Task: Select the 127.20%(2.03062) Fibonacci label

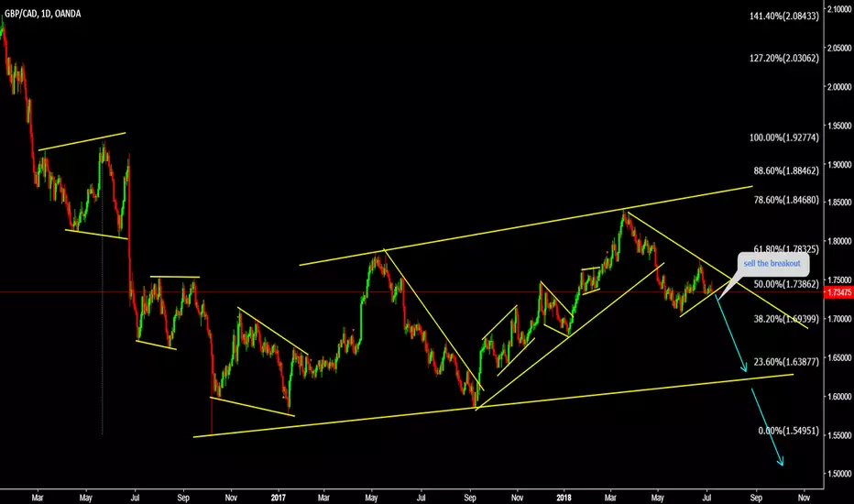Action: pos(783,59)
